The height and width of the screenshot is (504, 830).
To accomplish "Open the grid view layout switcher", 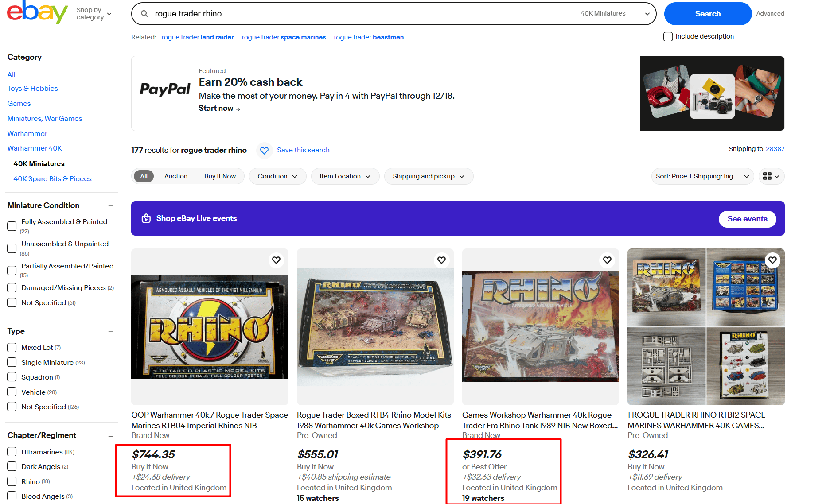I will click(771, 176).
